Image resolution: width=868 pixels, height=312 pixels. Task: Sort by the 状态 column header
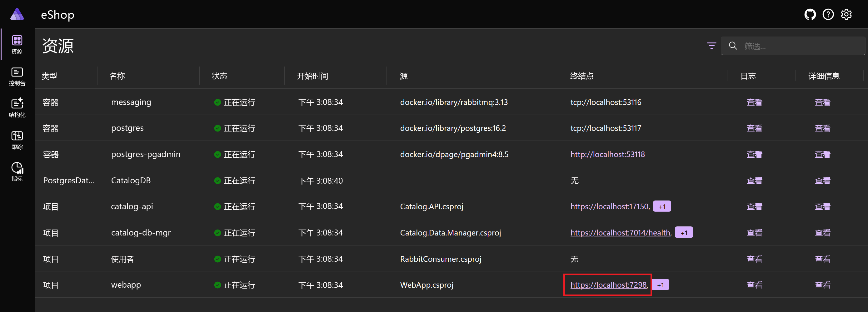pyautogui.click(x=219, y=76)
